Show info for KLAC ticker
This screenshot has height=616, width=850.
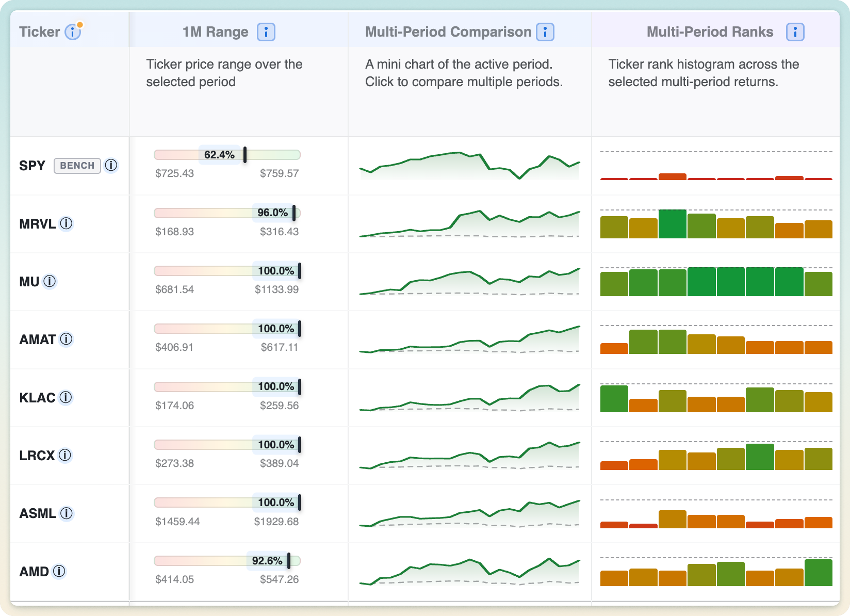point(66,398)
